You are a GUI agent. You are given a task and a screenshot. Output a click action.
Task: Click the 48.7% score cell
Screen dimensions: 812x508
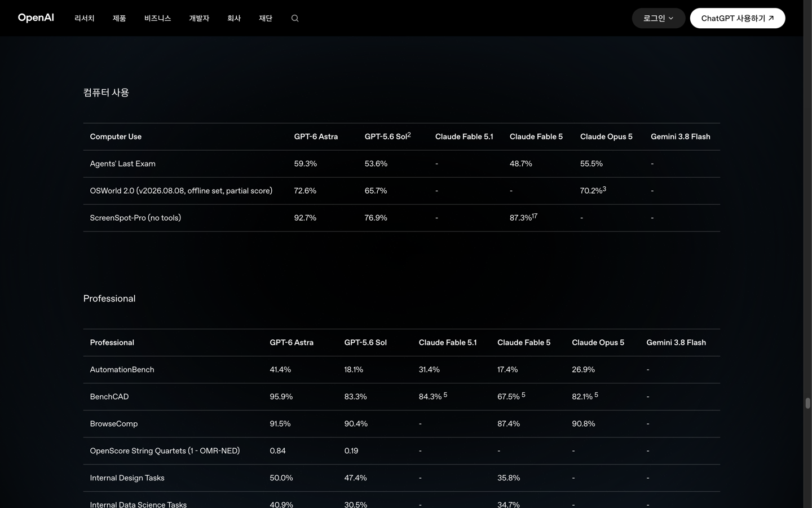tap(521, 164)
